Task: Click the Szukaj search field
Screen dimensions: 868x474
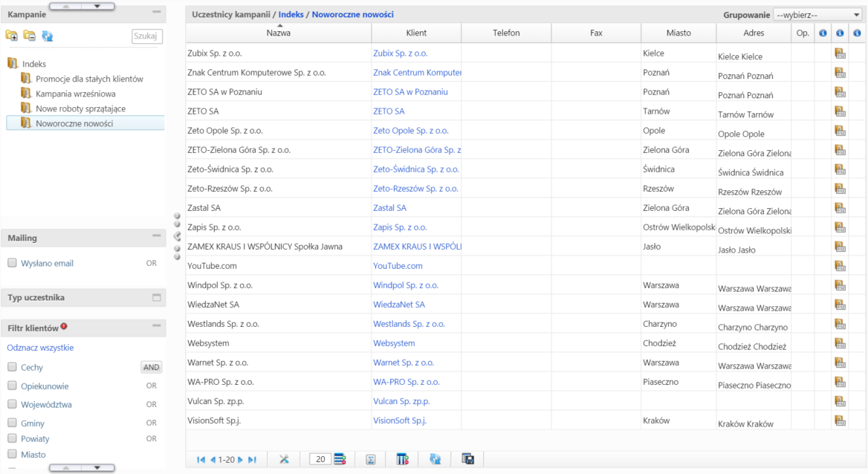Action: 146,36
